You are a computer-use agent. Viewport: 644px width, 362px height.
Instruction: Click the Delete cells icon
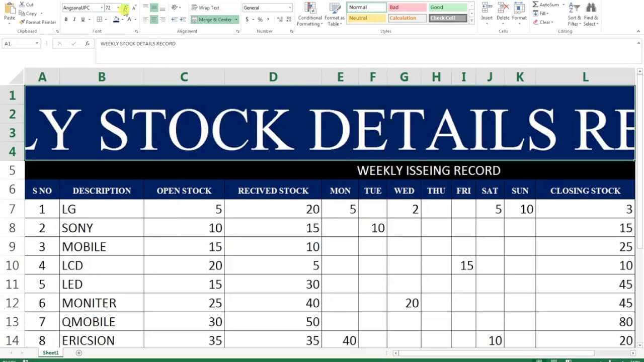click(503, 8)
